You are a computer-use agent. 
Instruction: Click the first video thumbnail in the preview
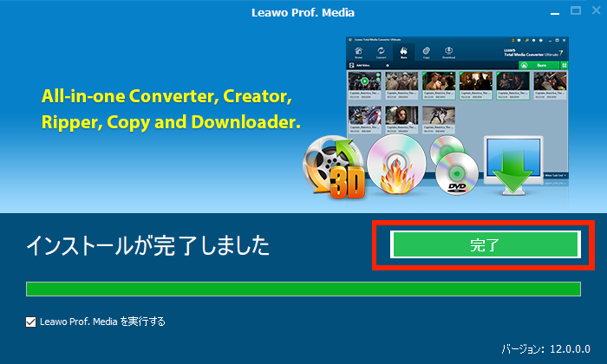[x=363, y=82]
